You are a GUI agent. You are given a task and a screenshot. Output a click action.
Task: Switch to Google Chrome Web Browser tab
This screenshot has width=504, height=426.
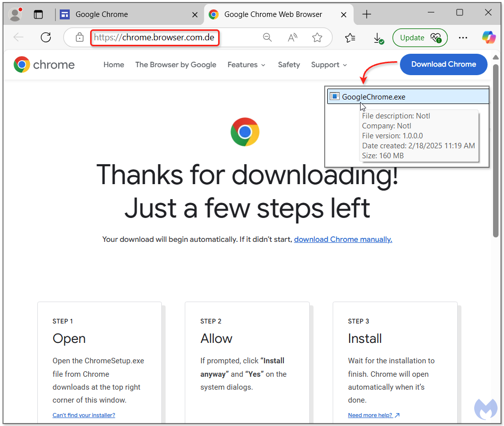[278, 14]
